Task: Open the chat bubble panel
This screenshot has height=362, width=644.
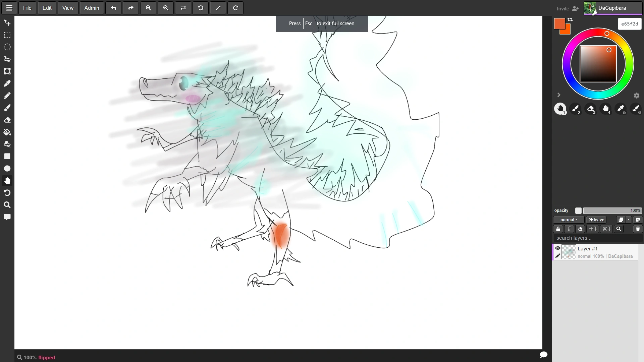Action: coord(7,217)
